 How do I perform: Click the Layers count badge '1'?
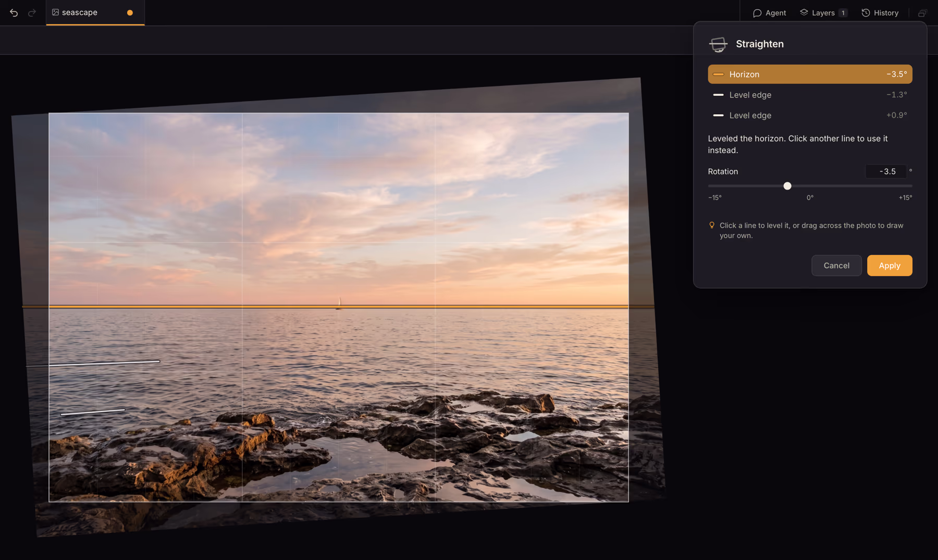(843, 13)
